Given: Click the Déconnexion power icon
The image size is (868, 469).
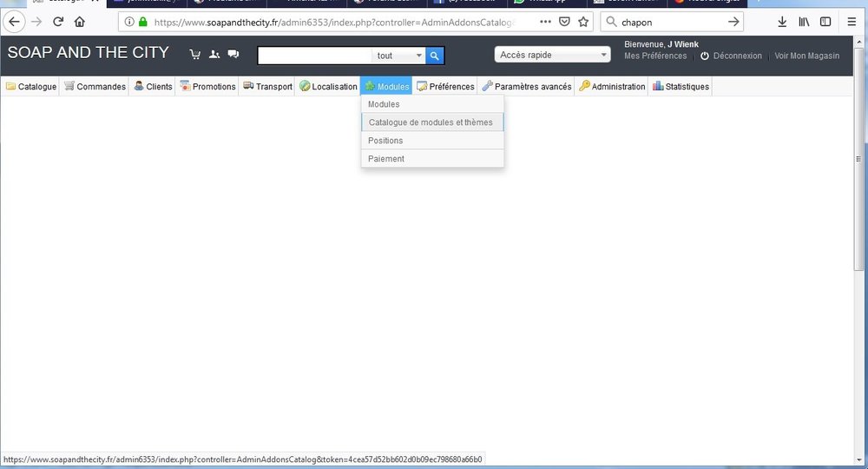Looking at the screenshot, I should 705,56.
